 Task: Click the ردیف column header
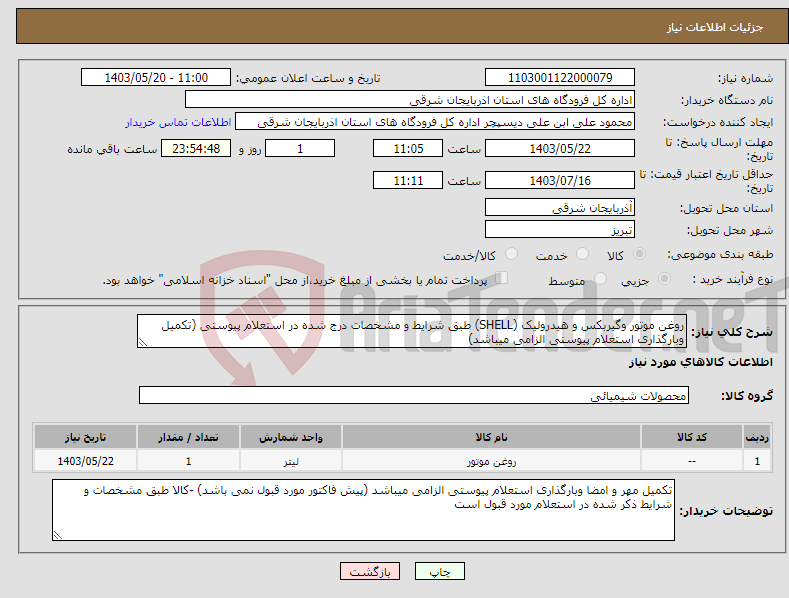click(757, 437)
